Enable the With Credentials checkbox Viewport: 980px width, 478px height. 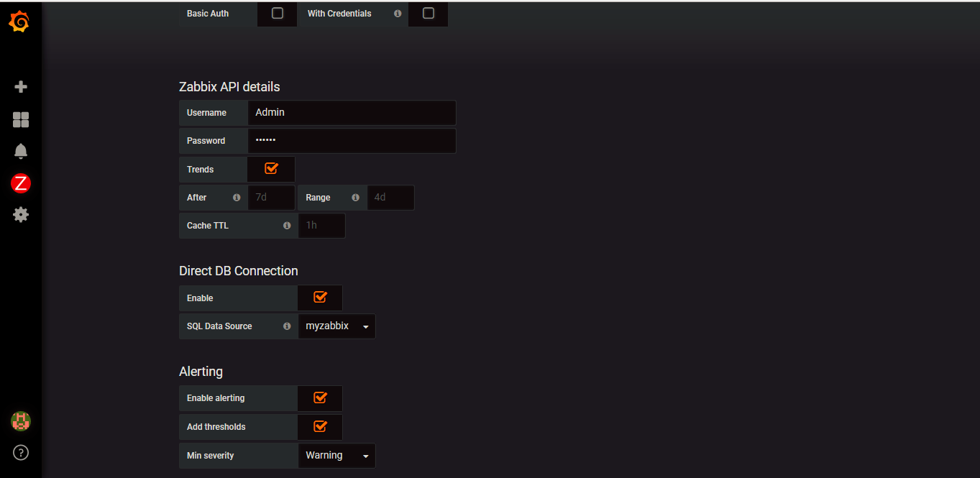coord(429,13)
